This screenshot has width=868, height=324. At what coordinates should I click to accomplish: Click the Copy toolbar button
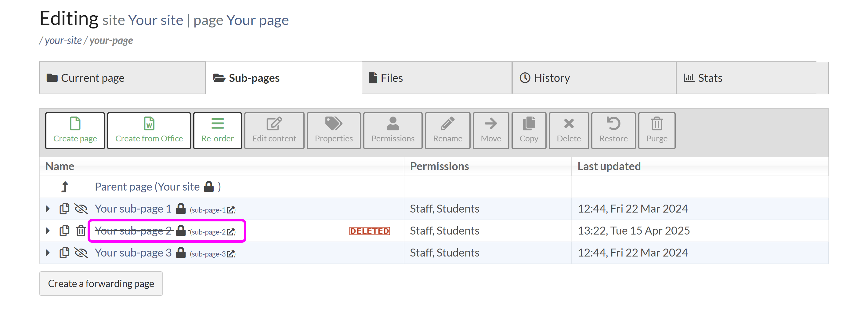coord(528,130)
